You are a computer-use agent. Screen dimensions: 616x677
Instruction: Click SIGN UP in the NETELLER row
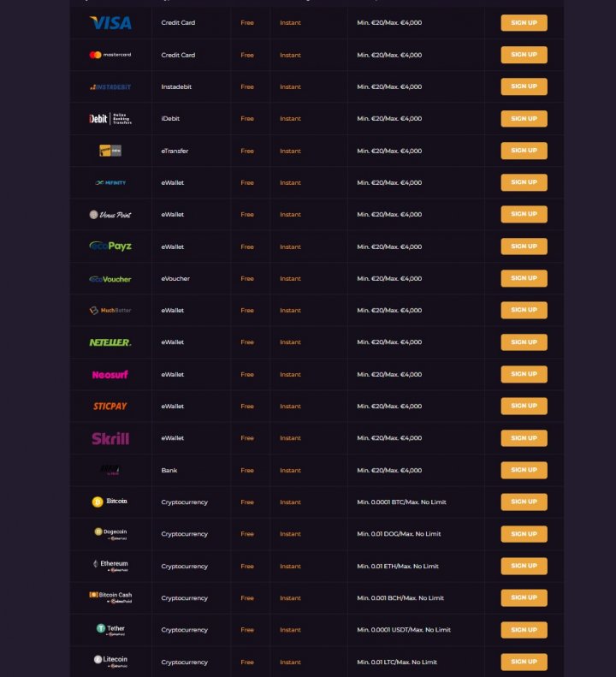(x=524, y=342)
